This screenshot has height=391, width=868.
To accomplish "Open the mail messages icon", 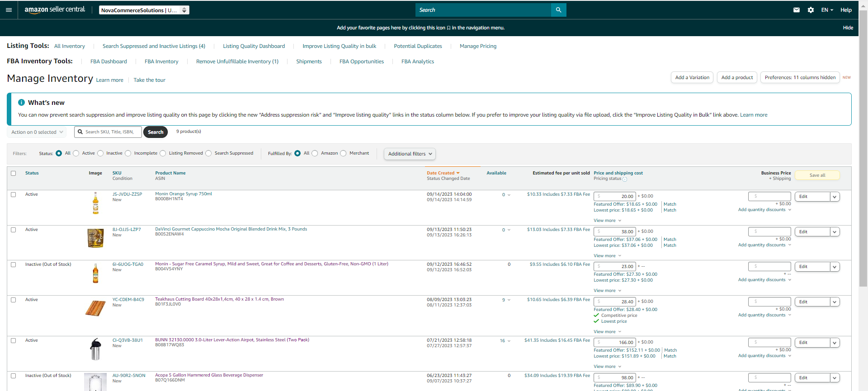I will pos(797,10).
